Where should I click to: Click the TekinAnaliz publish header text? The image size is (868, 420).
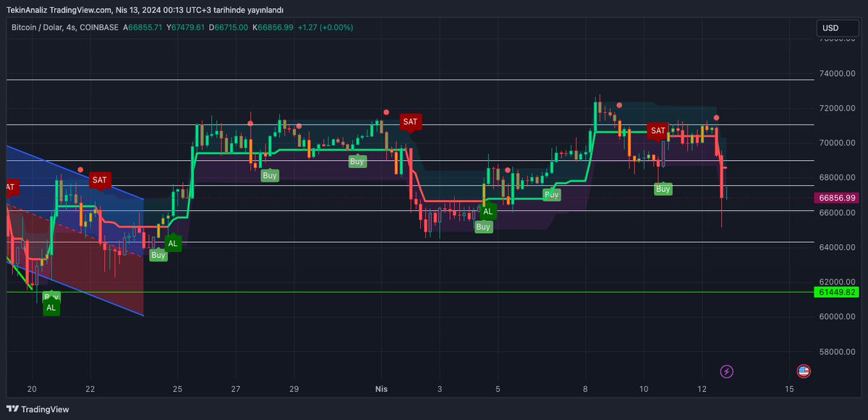(145, 10)
